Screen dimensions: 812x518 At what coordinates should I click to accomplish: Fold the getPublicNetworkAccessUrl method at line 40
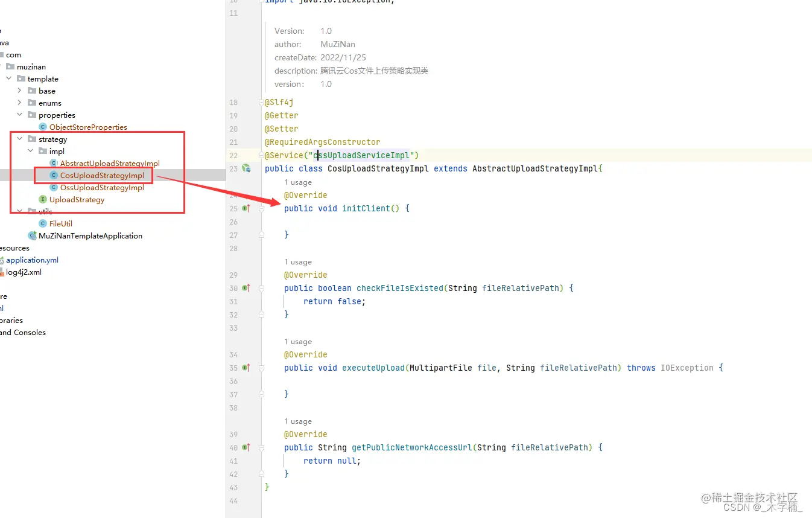coord(261,447)
